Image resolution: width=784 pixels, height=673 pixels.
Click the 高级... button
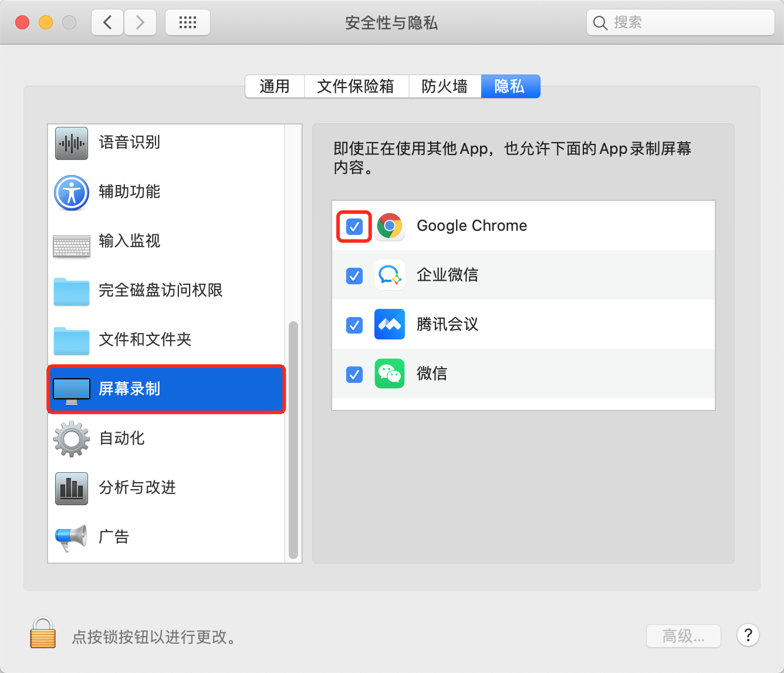click(683, 636)
